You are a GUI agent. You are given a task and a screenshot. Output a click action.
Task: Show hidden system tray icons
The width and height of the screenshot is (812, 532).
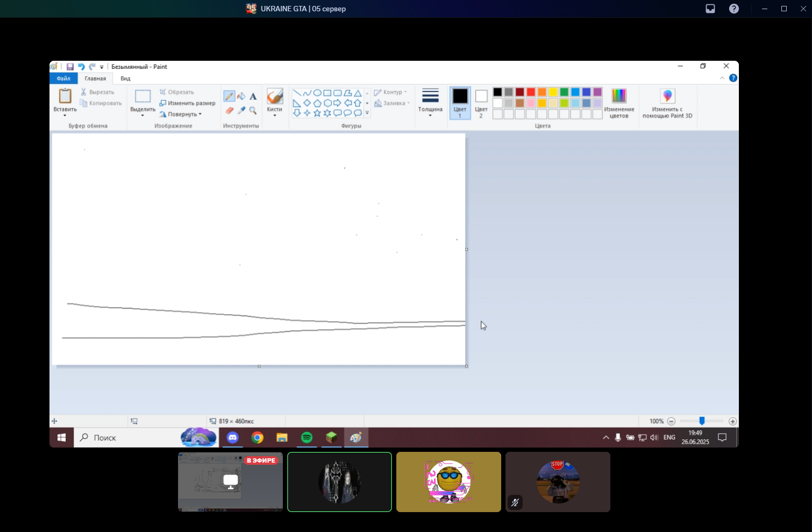pyautogui.click(x=606, y=437)
